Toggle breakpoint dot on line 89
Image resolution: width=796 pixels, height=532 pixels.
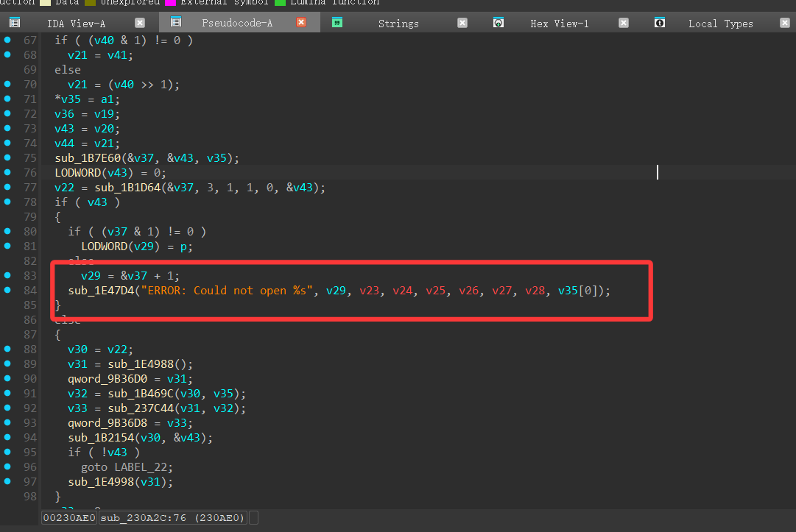click(7, 363)
